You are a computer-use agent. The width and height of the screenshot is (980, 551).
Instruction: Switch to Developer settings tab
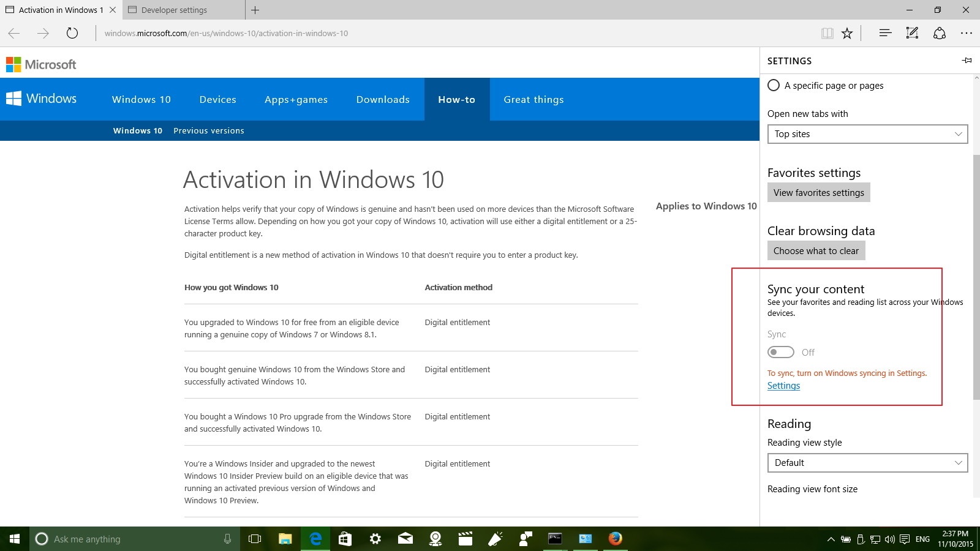pyautogui.click(x=183, y=10)
